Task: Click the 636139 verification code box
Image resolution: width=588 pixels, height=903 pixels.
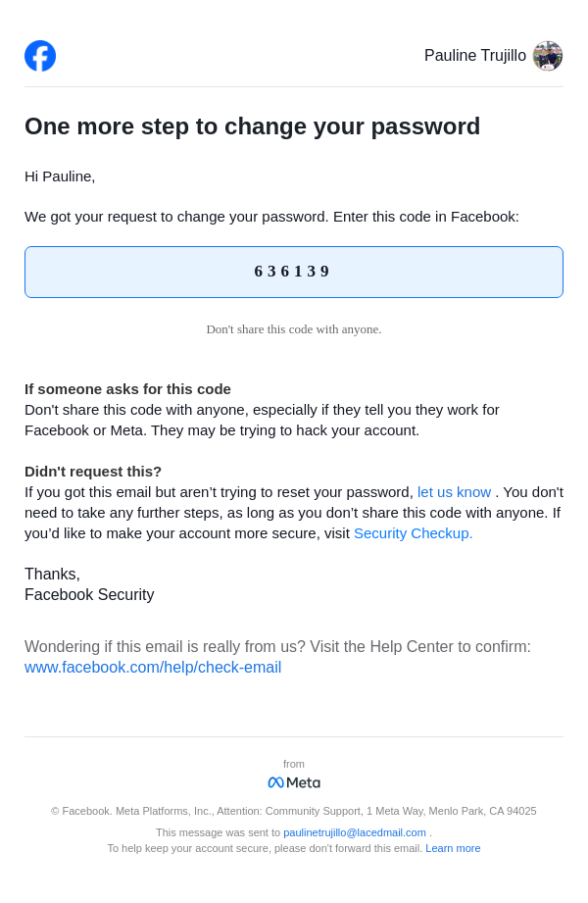Action: [x=294, y=272]
